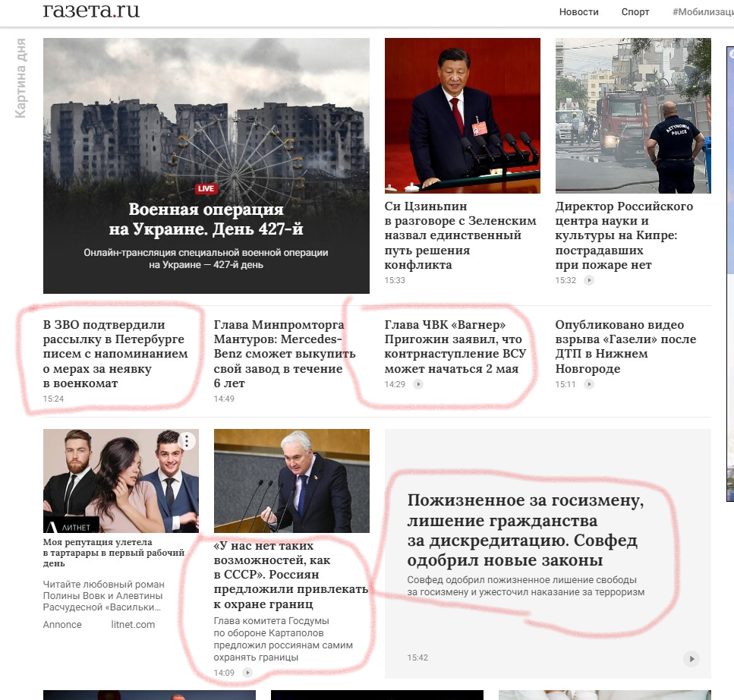This screenshot has height=700, width=734.
Task: Open the three-dot menu on the Литнет ad
Action: (186, 441)
